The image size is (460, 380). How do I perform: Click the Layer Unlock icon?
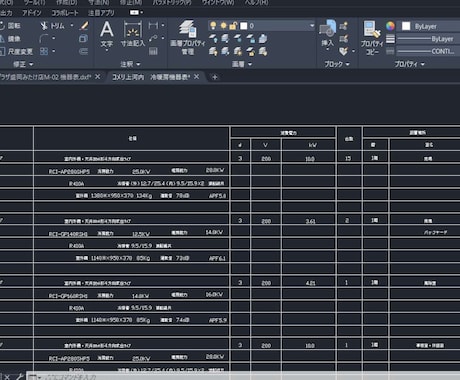250,51
